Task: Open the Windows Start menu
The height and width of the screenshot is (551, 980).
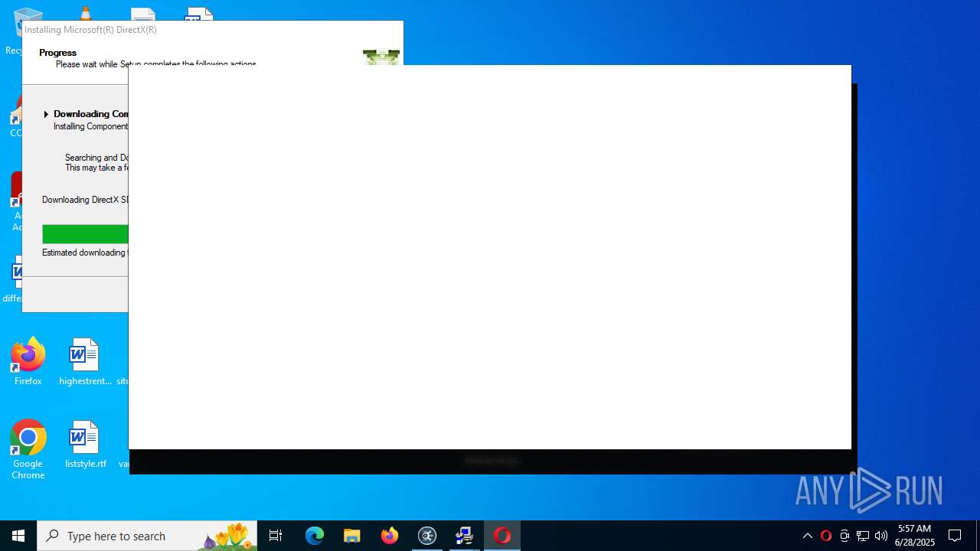Action: tap(18, 536)
